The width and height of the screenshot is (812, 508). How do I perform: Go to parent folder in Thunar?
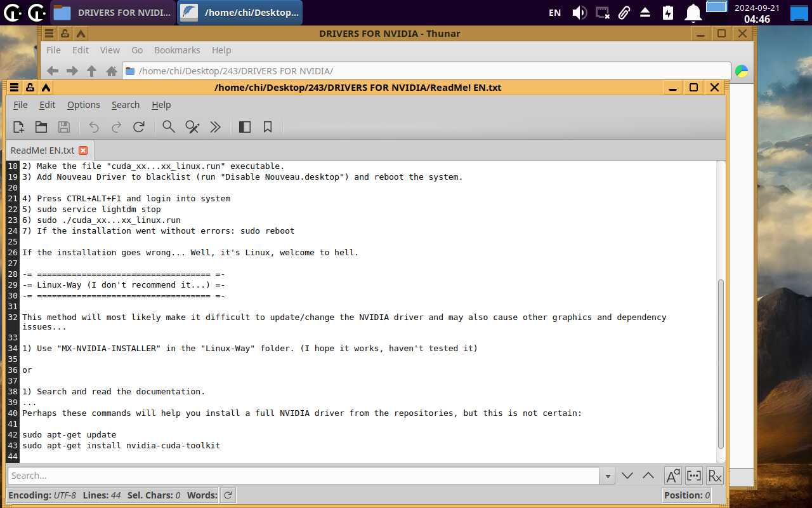(x=92, y=71)
